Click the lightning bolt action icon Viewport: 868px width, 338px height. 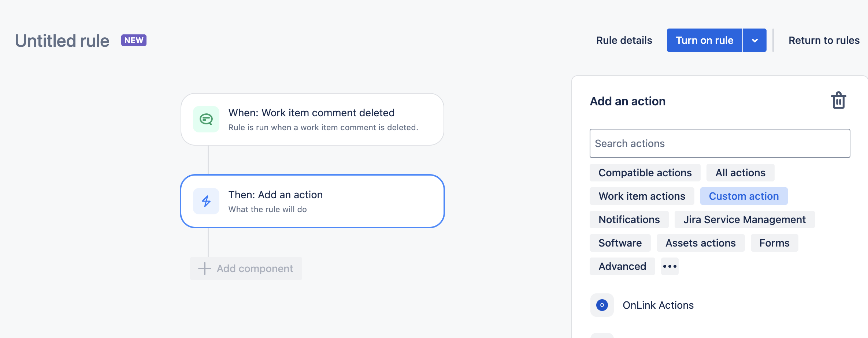click(x=206, y=201)
